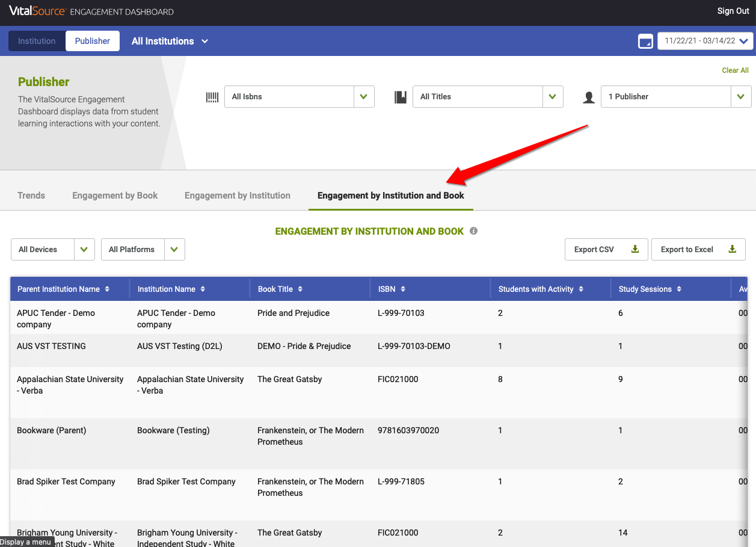The width and height of the screenshot is (756, 547).
Task: Click ISBN L-999-70103-DEMO cell
Action: click(414, 346)
